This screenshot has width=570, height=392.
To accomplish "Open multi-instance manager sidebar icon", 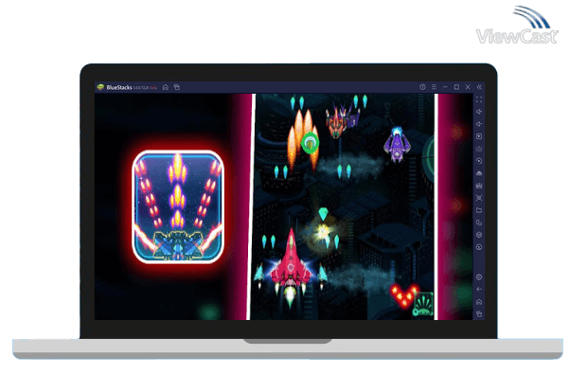I will pos(479,223).
